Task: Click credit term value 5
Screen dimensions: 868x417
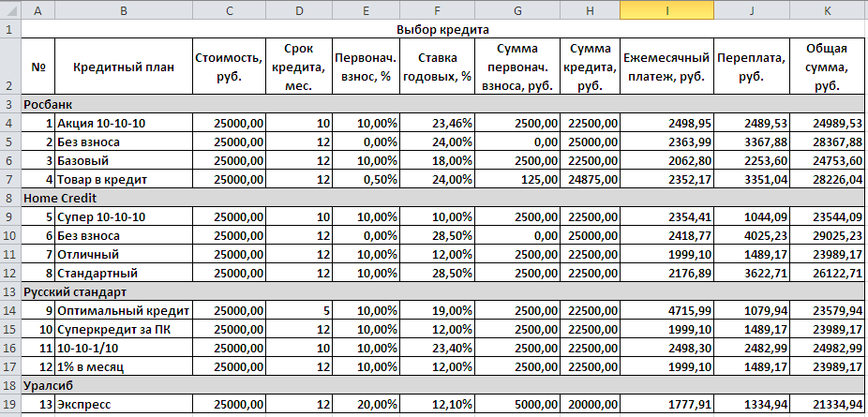Action: [298, 311]
